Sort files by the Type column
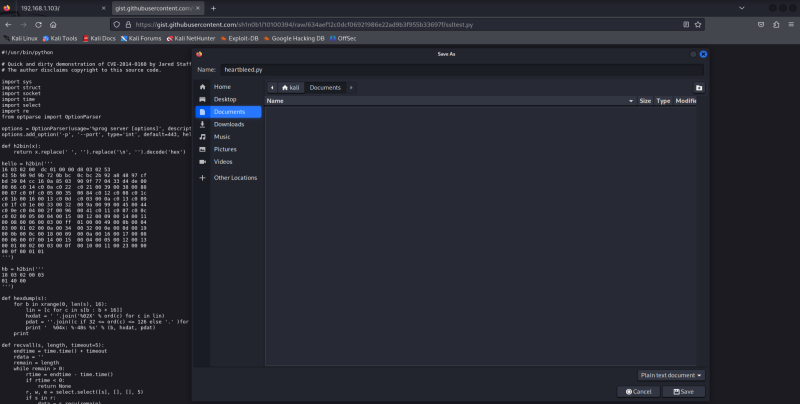The width and height of the screenshot is (800, 404). point(663,100)
